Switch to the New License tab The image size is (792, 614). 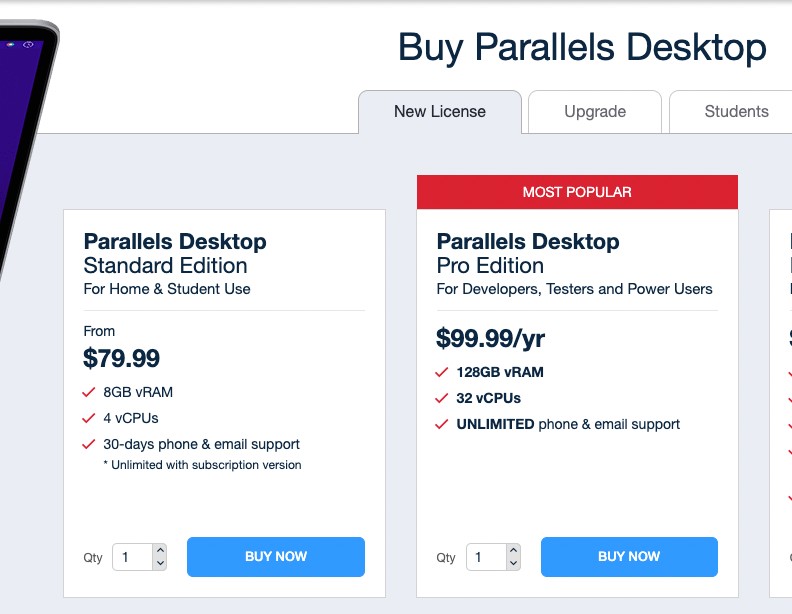(x=440, y=112)
